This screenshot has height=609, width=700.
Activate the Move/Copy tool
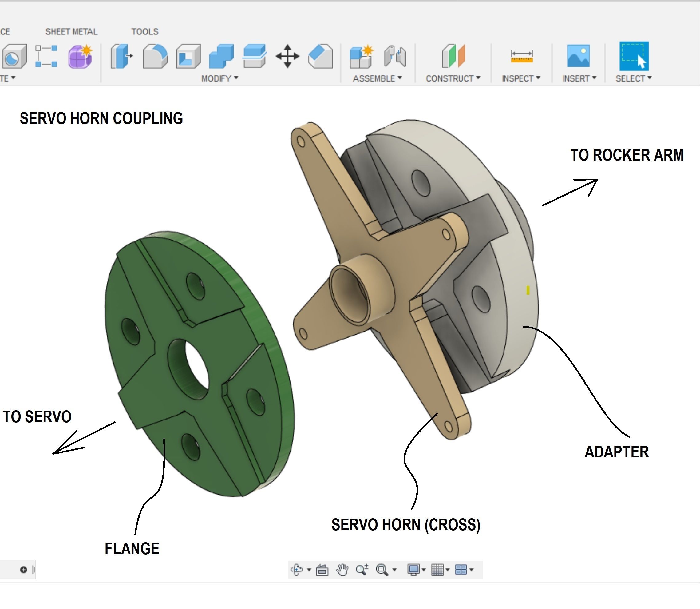coord(287,58)
